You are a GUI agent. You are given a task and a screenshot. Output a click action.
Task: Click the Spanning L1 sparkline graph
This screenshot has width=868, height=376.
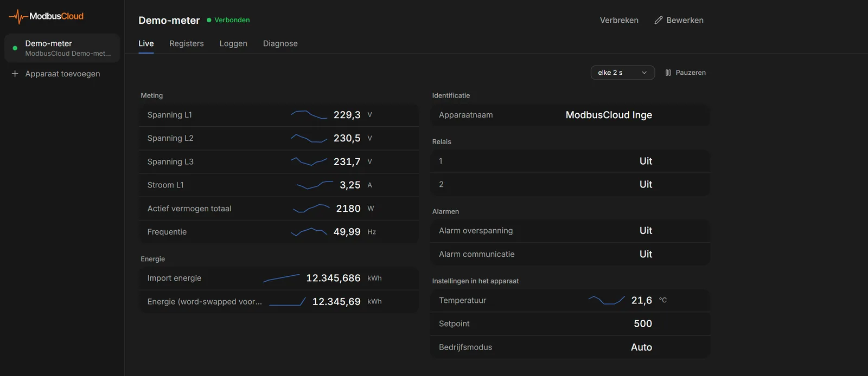pos(309,115)
